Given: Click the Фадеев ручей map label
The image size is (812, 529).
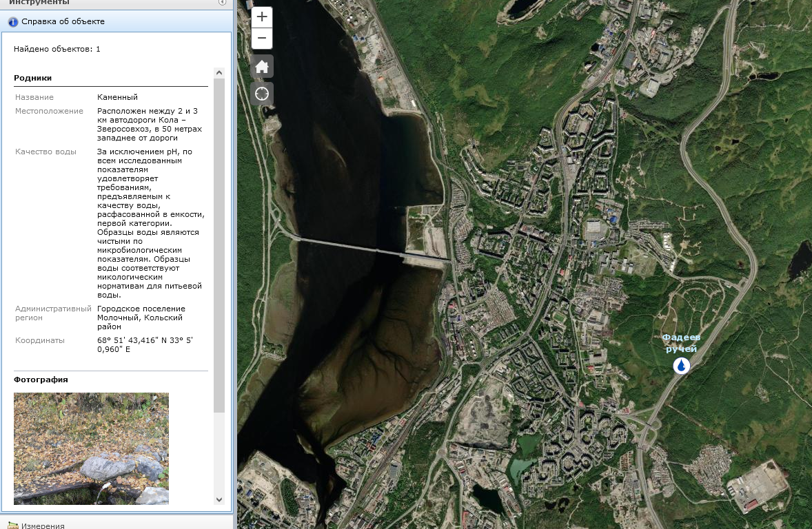Looking at the screenshot, I should (681, 342).
